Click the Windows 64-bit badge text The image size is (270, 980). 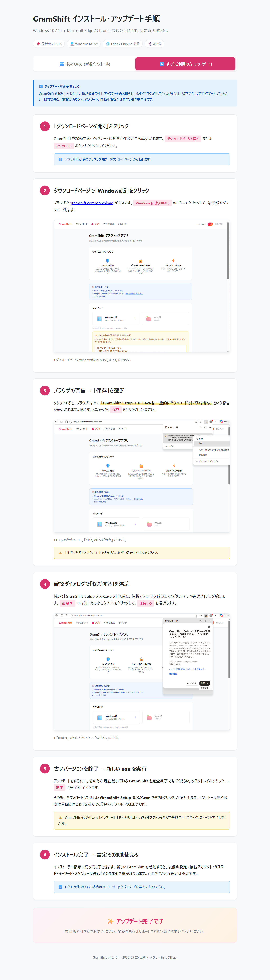point(86,44)
